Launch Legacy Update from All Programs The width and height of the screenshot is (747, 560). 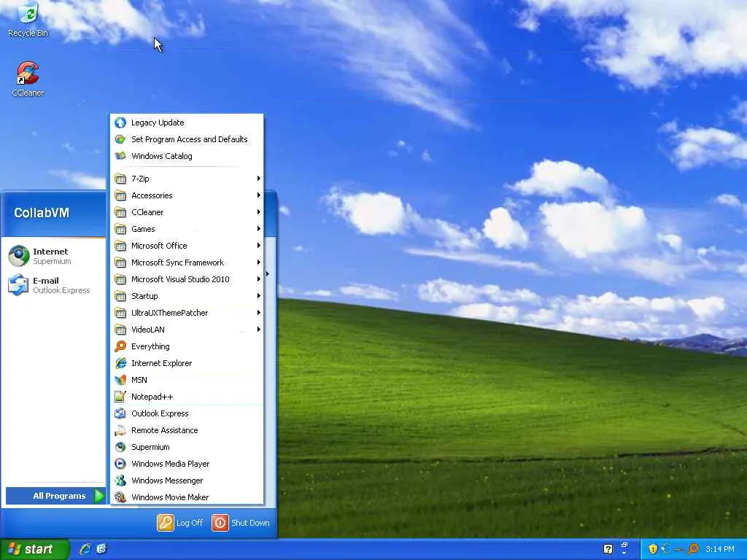[x=187, y=122]
